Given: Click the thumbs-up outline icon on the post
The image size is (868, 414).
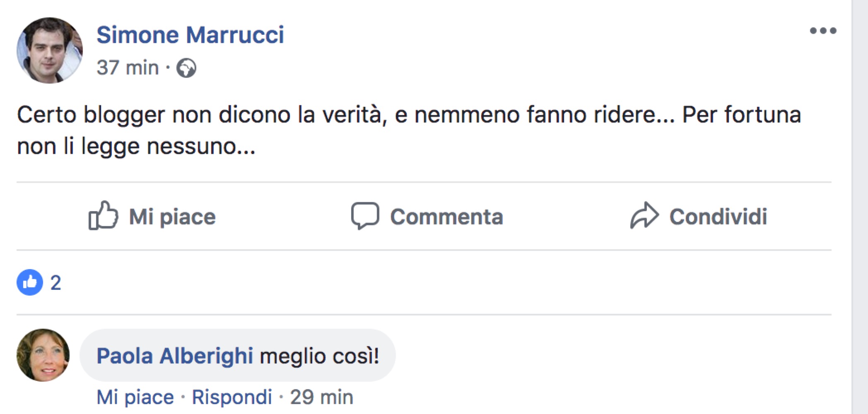Looking at the screenshot, I should coord(103,216).
